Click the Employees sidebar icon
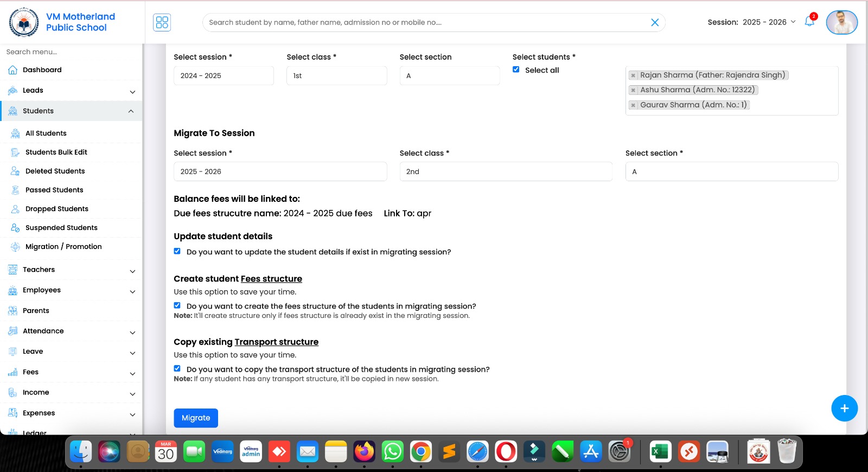This screenshot has width=868, height=472. click(13, 290)
